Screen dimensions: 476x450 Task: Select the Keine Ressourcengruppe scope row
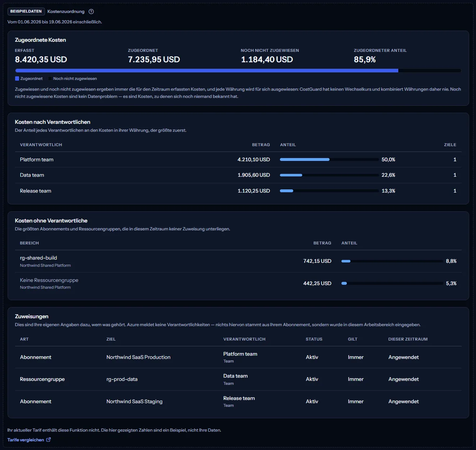point(238,283)
